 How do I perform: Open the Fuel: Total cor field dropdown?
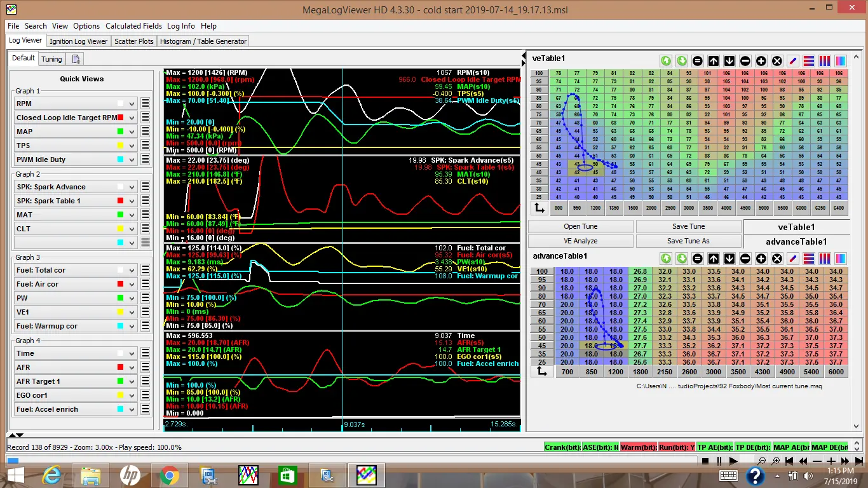coord(132,270)
